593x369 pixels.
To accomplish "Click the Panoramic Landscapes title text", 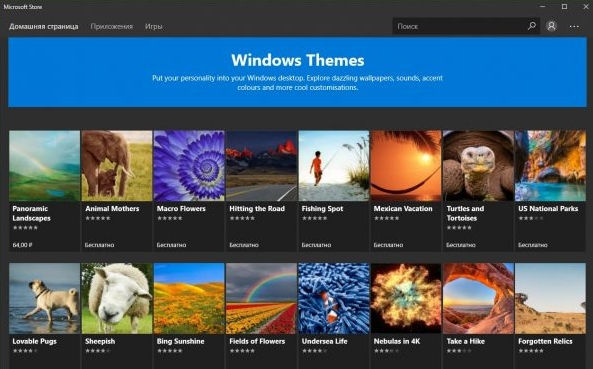I will click(x=31, y=213).
